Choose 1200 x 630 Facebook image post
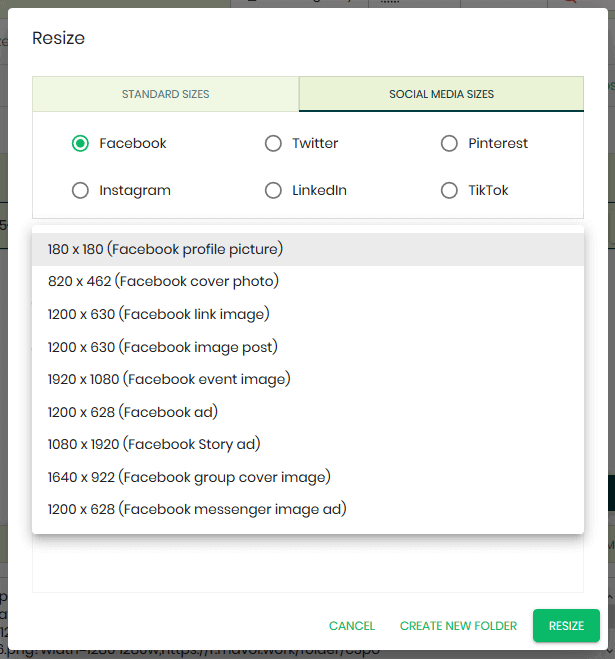 (308, 347)
